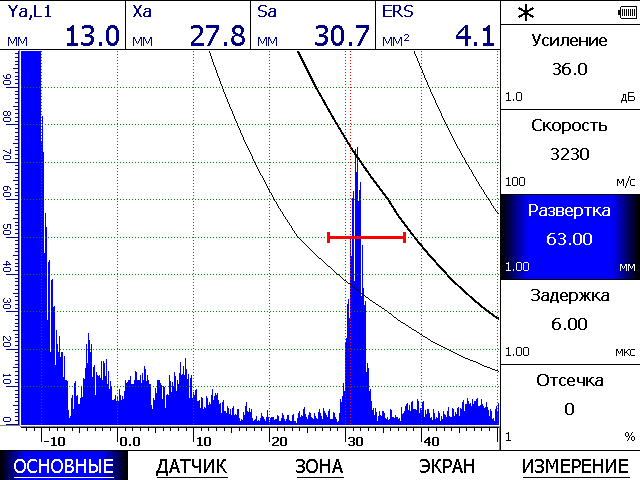This screenshot has width=640, height=480.
Task: Open the ОСНОВНЫЕ menu tab
Action: click(64, 465)
